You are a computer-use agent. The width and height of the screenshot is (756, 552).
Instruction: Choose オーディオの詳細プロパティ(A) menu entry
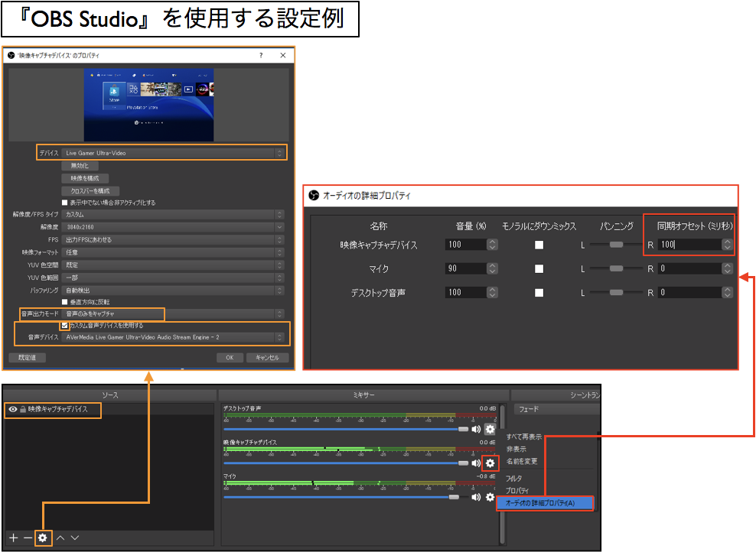point(545,503)
